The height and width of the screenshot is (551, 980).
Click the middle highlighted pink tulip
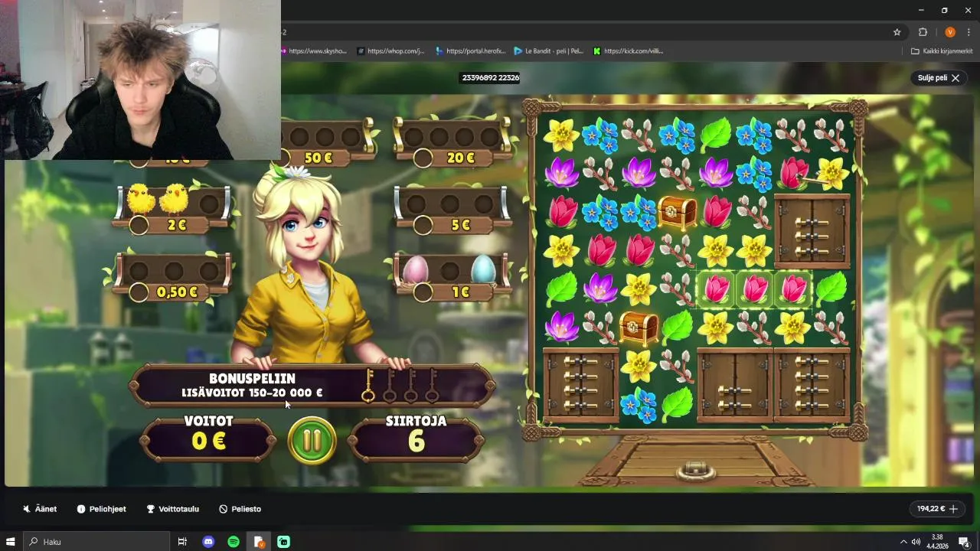(x=755, y=289)
